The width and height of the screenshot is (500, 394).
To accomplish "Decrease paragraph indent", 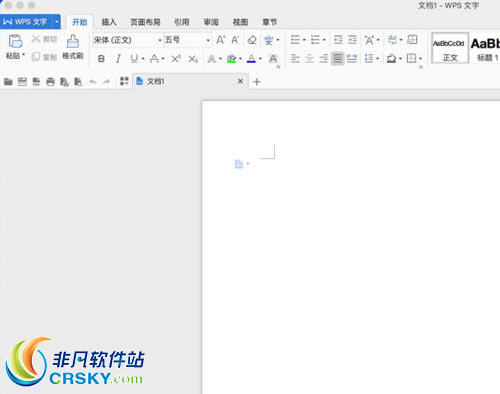I will pos(338,40).
